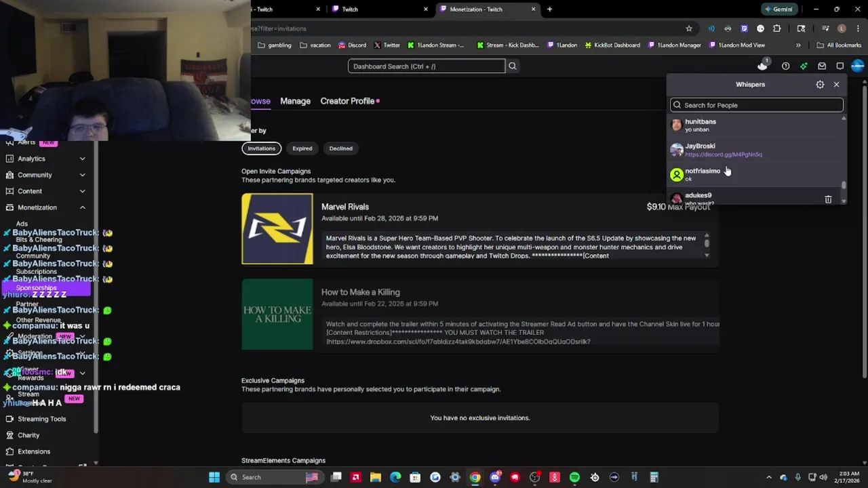
Task: Click the Marvel Rivals campaign thumbnail
Action: [277, 229]
